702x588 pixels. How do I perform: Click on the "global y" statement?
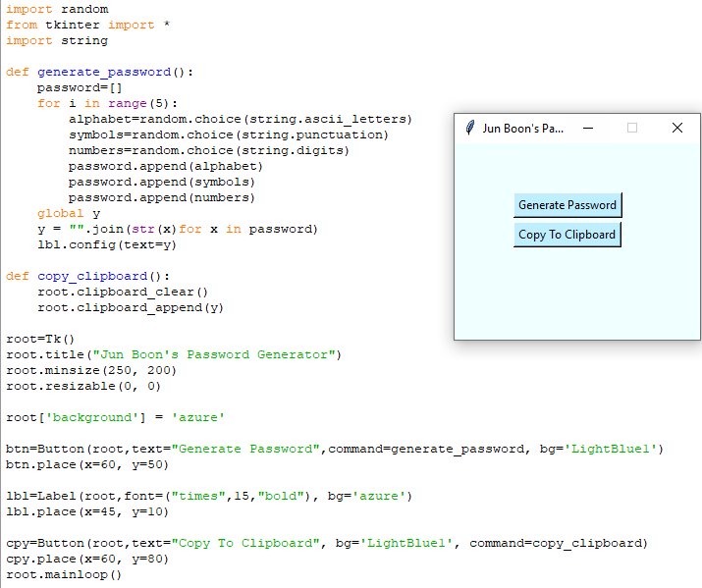(x=69, y=213)
